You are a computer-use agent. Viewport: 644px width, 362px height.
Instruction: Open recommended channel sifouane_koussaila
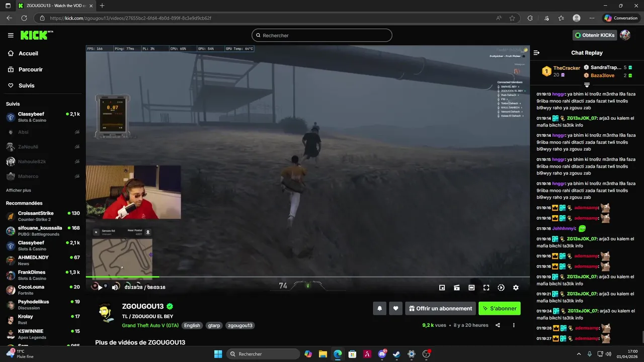click(43, 231)
